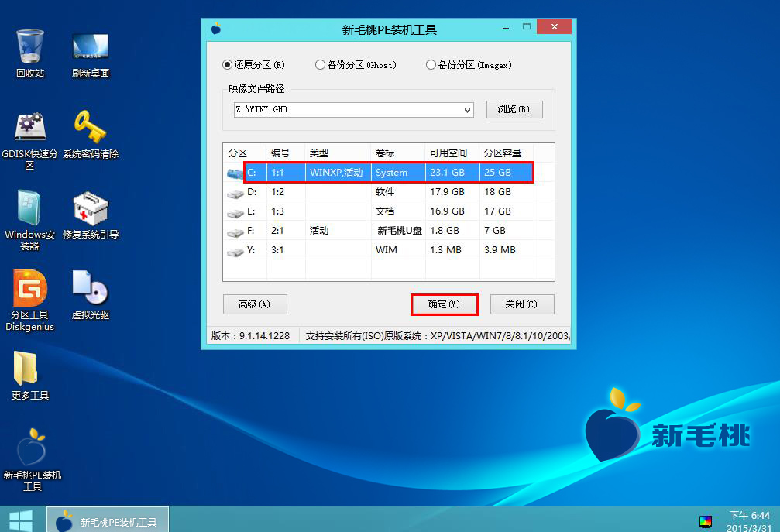This screenshot has height=532, width=780.
Task: Click the 版本：9.1.14.1228 status text
Action: [x=251, y=336]
